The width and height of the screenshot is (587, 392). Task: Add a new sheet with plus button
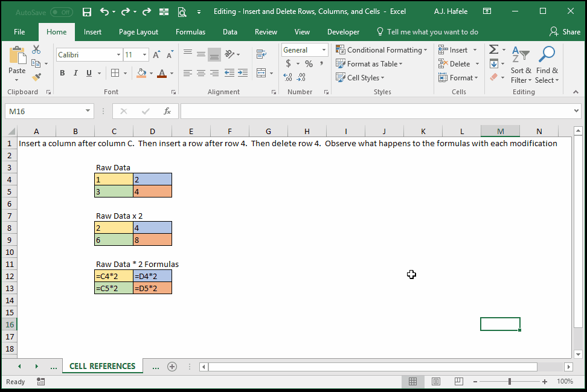pos(172,367)
